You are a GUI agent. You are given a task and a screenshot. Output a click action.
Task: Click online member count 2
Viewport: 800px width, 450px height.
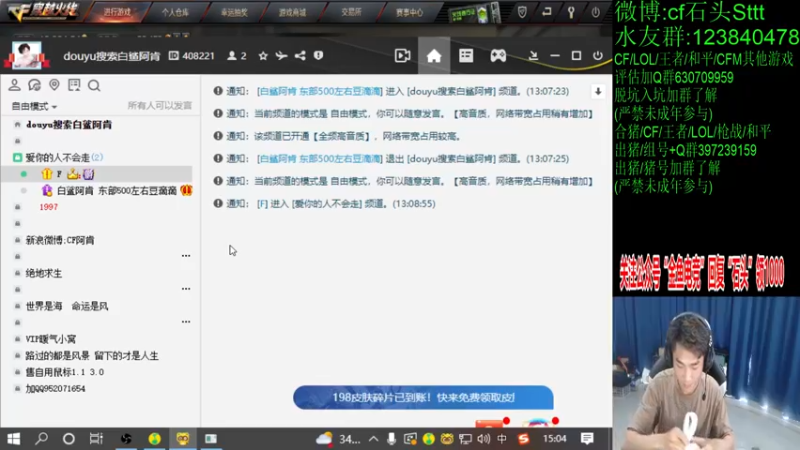pos(237,56)
